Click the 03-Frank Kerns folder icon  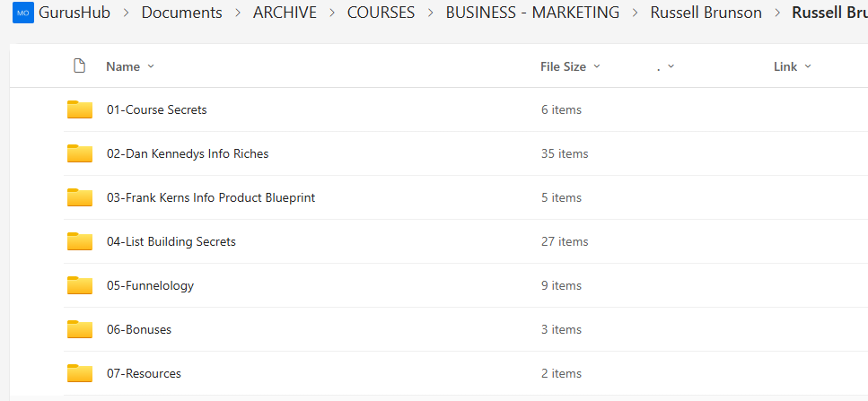(80, 197)
